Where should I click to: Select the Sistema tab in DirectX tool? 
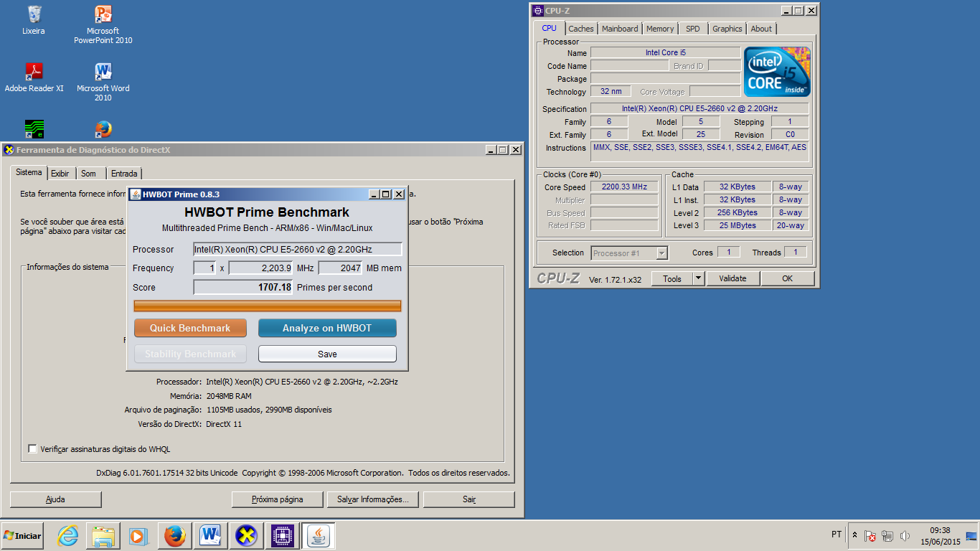pos(29,172)
